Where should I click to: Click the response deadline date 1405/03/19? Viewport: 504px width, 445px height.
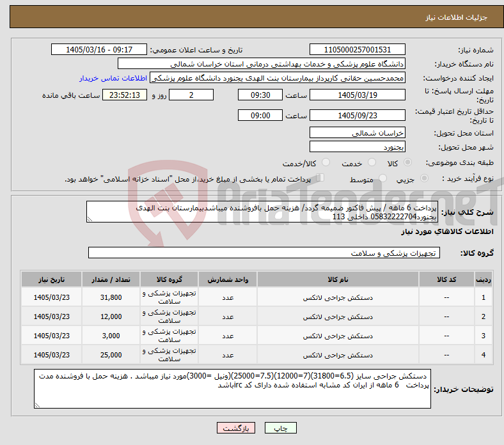[x=357, y=95]
